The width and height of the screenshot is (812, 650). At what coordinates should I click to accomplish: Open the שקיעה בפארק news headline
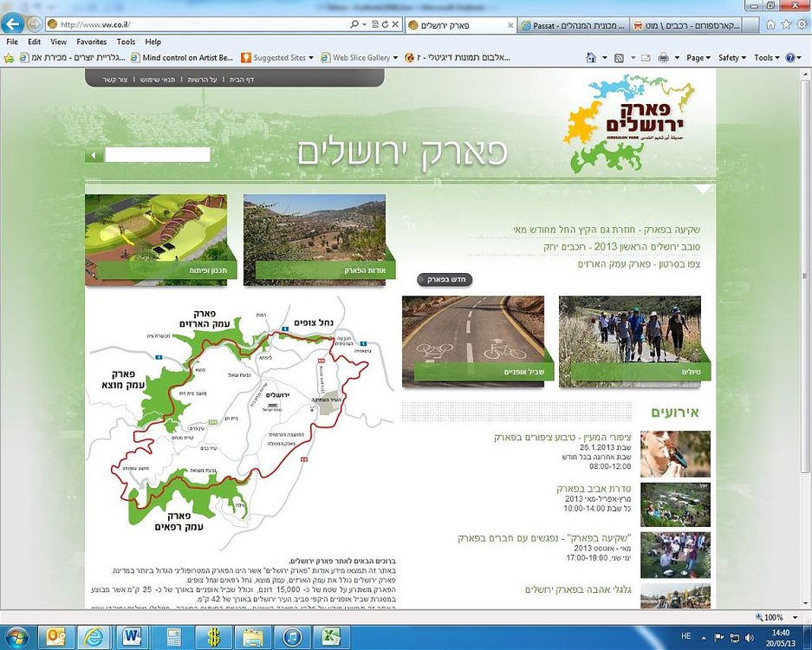tap(607, 229)
